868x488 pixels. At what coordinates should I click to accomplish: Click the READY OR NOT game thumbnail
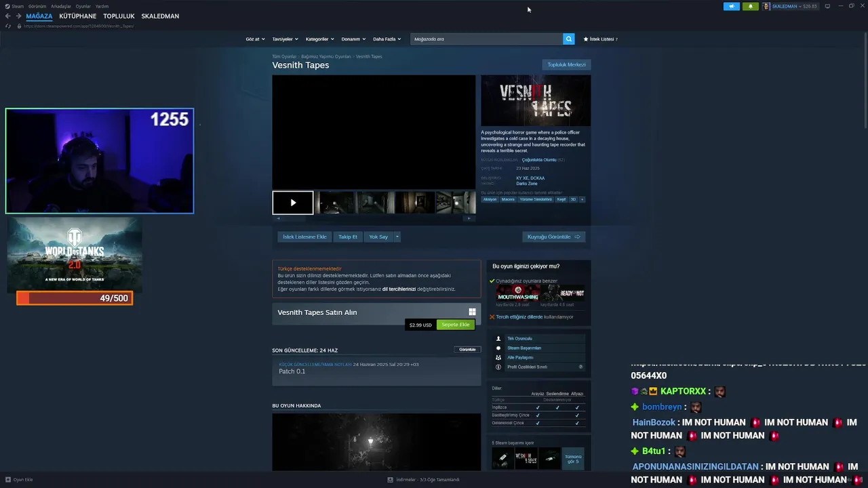point(562,293)
